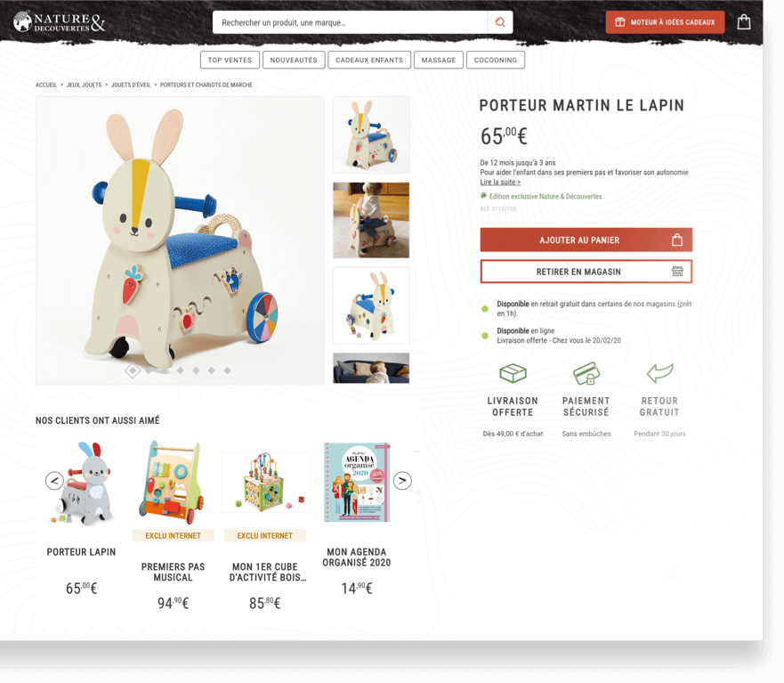Click the Paiement Sécurisé card icon

(x=586, y=373)
